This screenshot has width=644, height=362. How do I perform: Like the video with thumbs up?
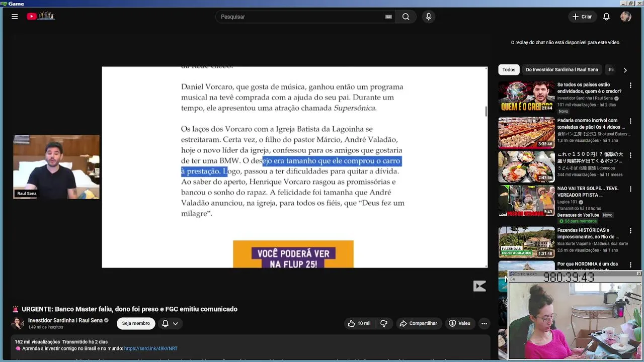[359, 323]
